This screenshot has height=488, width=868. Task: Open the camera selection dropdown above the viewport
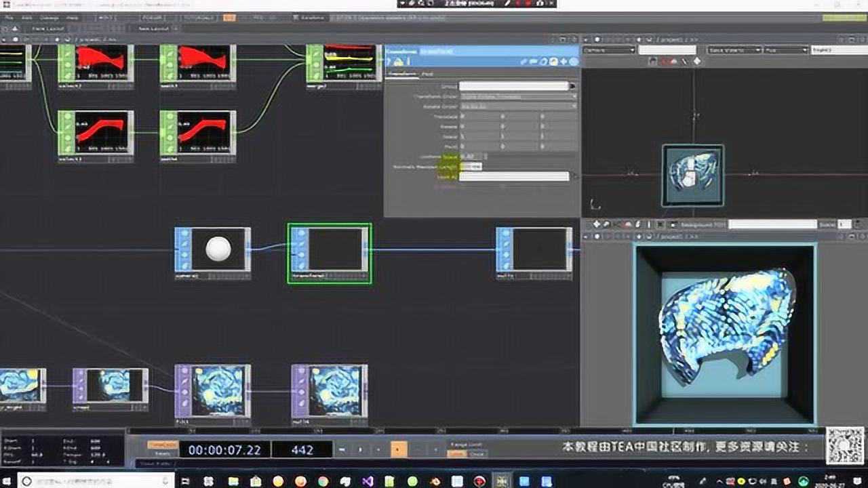607,50
